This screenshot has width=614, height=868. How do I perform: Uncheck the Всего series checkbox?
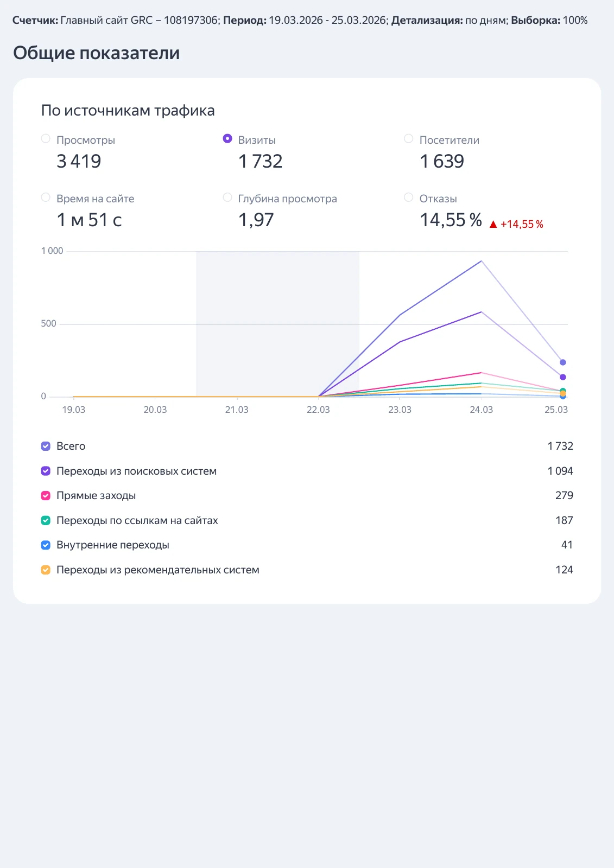pos(46,446)
